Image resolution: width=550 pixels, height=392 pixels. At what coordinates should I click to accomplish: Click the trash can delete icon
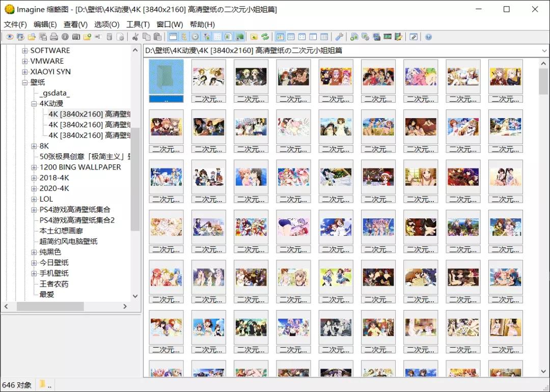(109, 37)
